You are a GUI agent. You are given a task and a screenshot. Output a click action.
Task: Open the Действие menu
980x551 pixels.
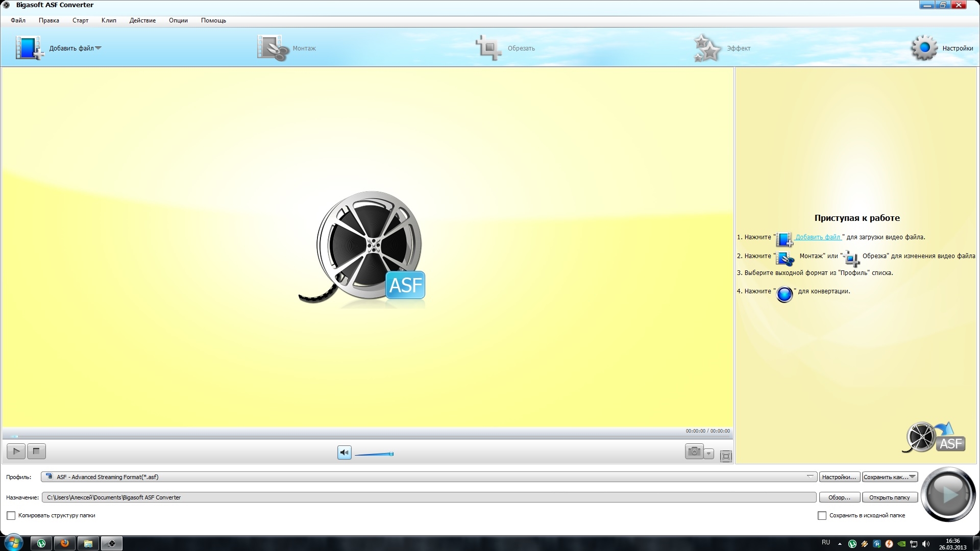142,20
